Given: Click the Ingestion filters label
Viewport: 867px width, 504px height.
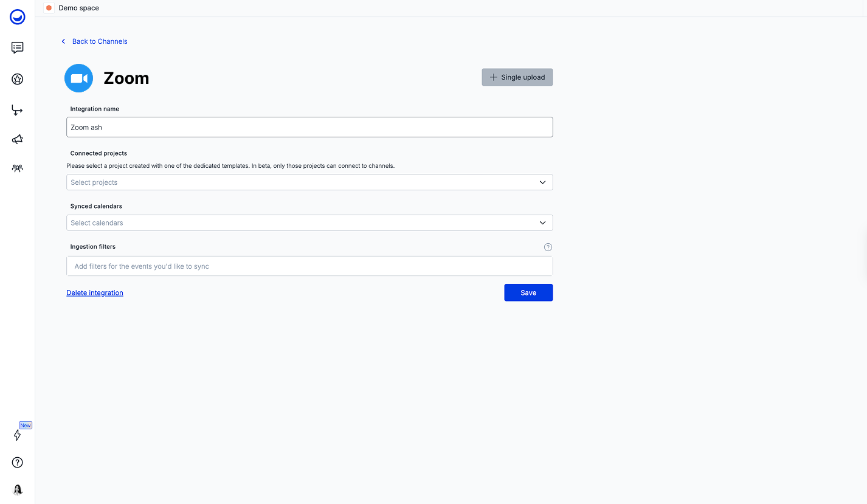Looking at the screenshot, I should point(93,246).
